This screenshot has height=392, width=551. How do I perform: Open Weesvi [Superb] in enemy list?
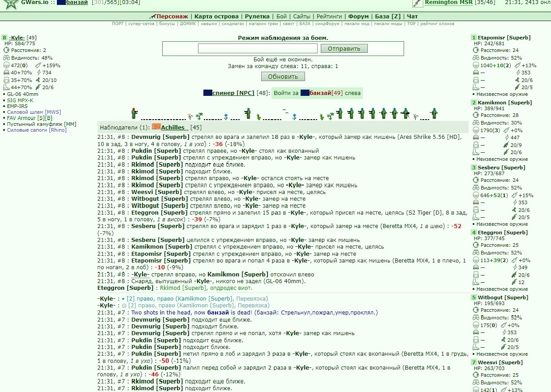[x=500, y=362]
